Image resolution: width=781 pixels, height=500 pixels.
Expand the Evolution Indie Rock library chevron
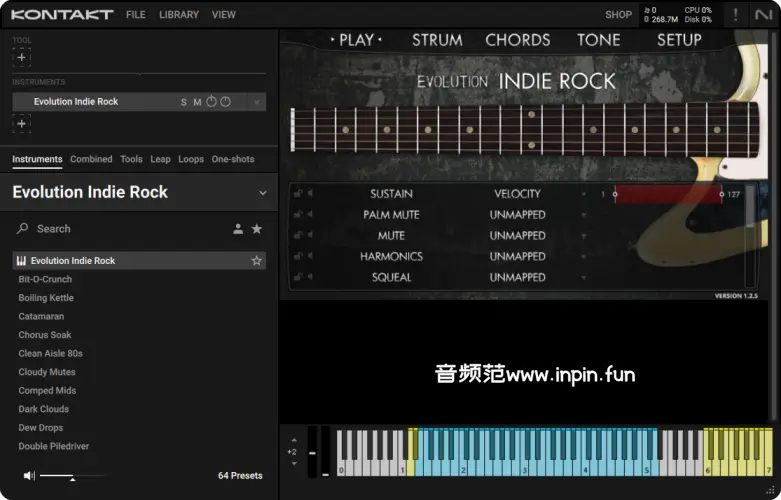click(x=263, y=193)
